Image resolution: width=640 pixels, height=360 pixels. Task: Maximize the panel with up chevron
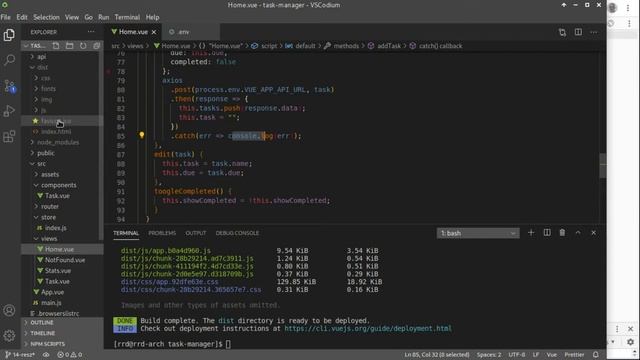point(578,233)
